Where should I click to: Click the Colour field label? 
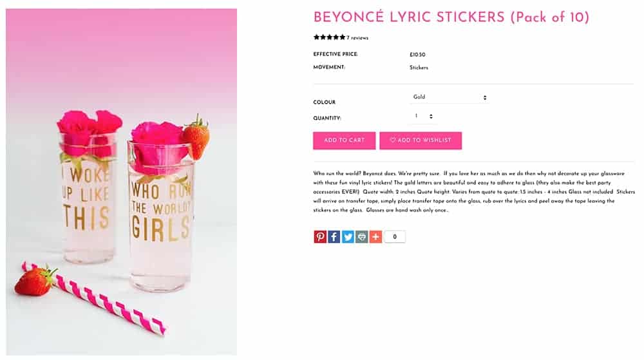[324, 102]
